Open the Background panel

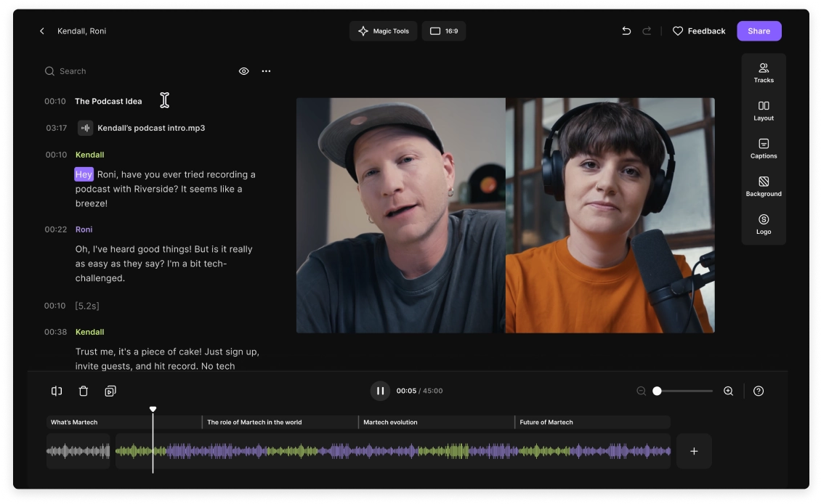pyautogui.click(x=764, y=188)
